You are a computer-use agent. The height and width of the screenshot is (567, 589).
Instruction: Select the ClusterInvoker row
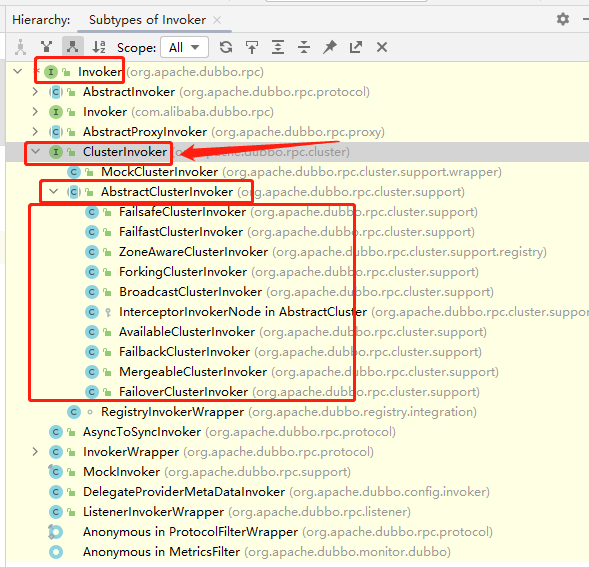click(x=297, y=152)
